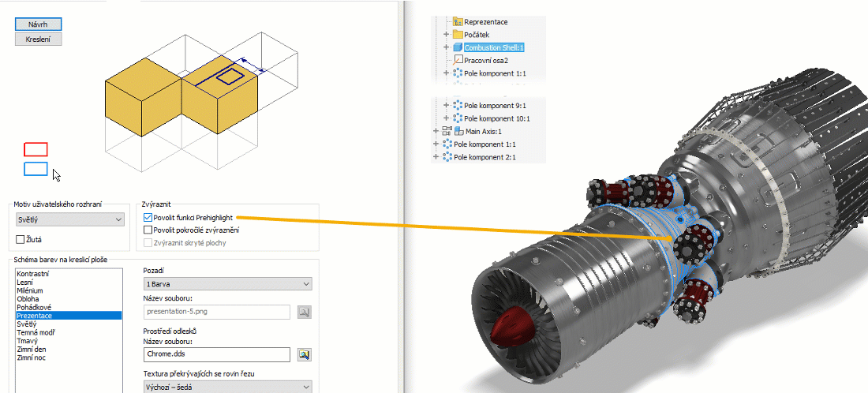Choose Zimní den scheme
The image size is (868, 393).
[69, 350]
